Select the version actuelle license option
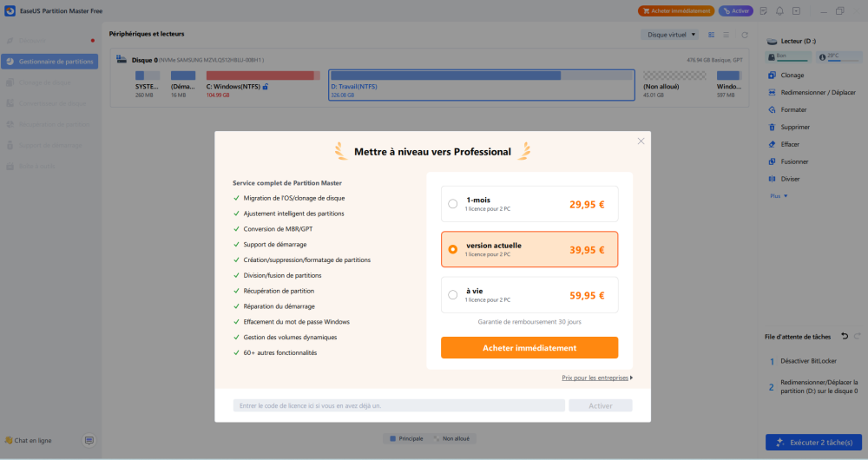Image resolution: width=868 pixels, height=460 pixels. (x=452, y=249)
